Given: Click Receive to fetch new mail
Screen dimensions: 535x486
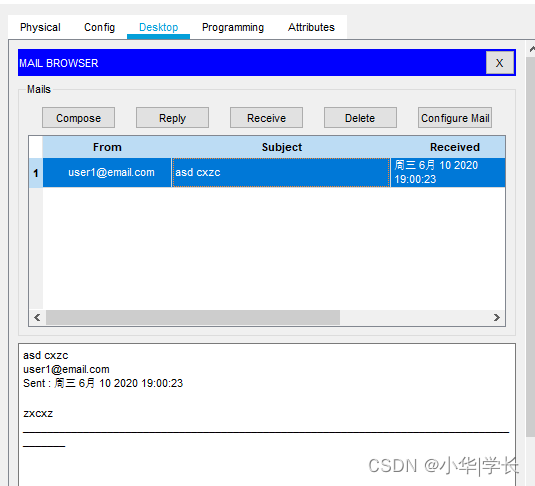Looking at the screenshot, I should (266, 118).
